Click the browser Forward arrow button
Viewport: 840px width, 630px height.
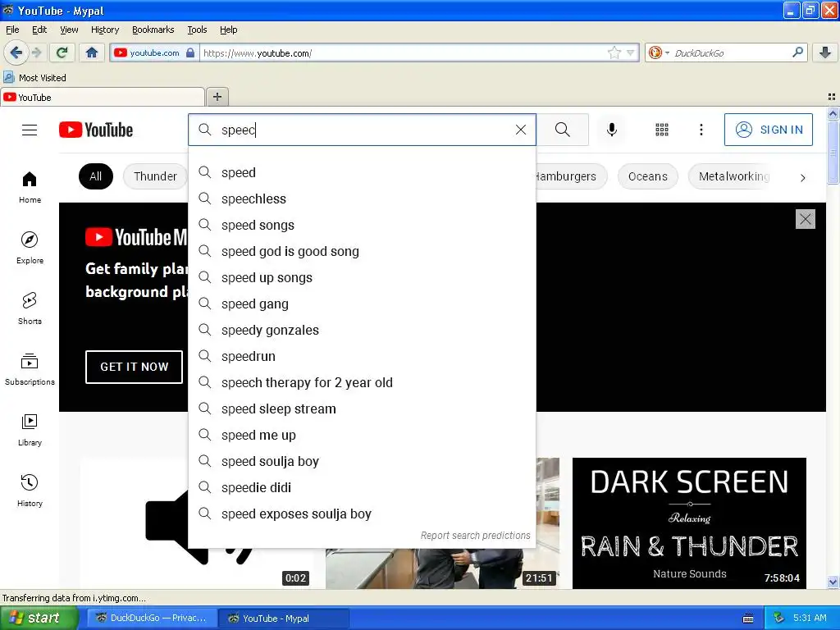[x=36, y=52]
